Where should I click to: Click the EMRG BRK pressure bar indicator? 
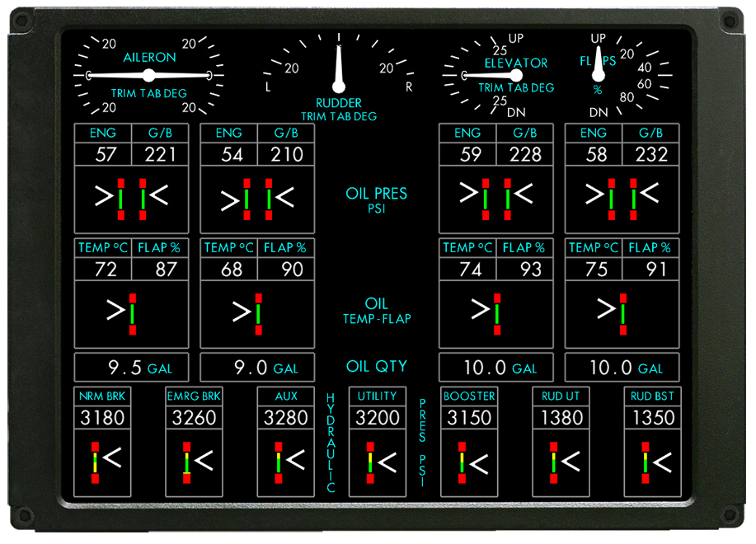(x=186, y=462)
